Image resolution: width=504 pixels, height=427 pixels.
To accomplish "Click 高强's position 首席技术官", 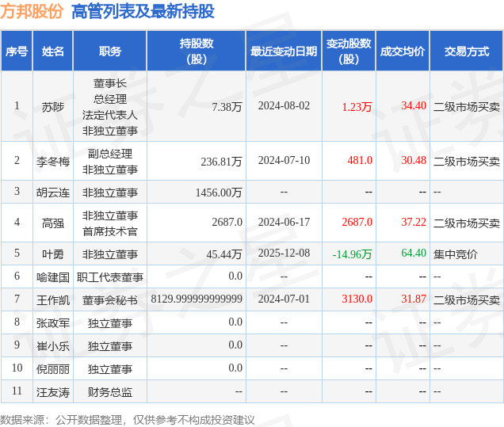I will 110,231.
